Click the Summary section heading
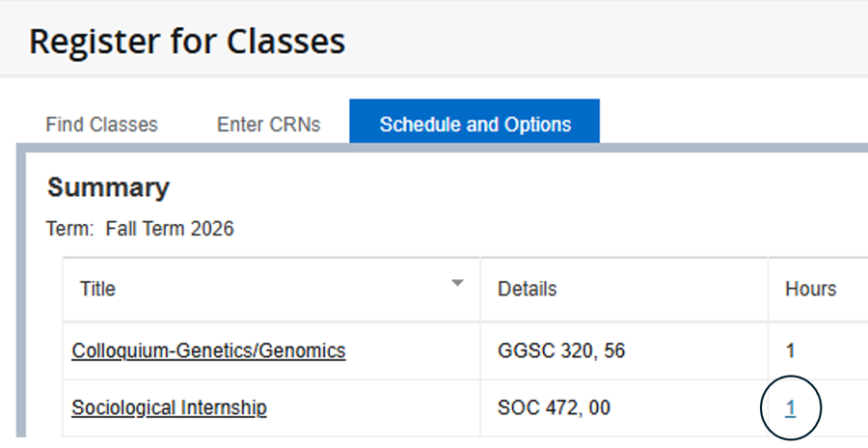The image size is (868, 448). coord(108,187)
